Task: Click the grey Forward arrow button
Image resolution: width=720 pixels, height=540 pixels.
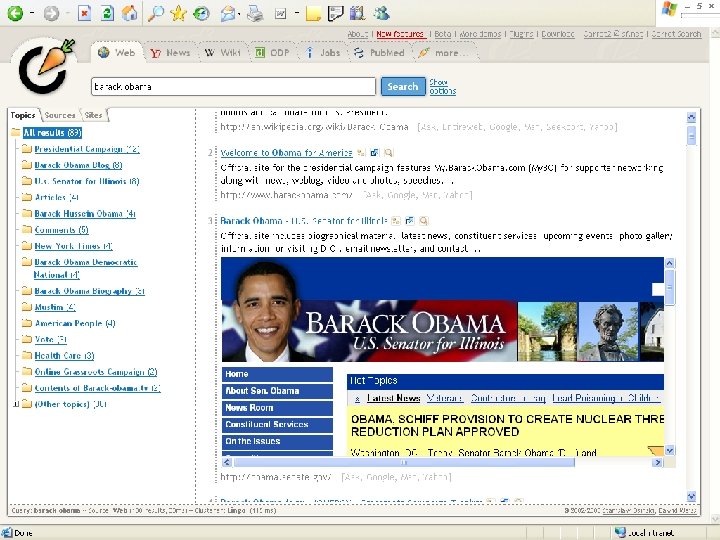Action: click(x=51, y=13)
